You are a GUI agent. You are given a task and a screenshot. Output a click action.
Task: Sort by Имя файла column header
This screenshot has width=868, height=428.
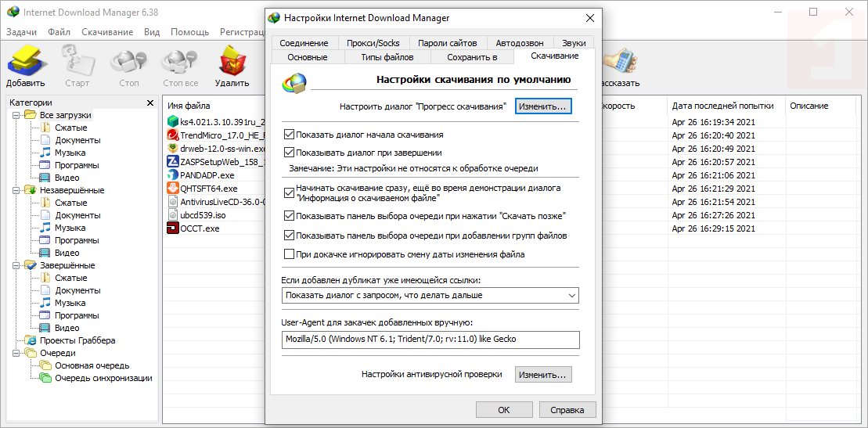189,106
